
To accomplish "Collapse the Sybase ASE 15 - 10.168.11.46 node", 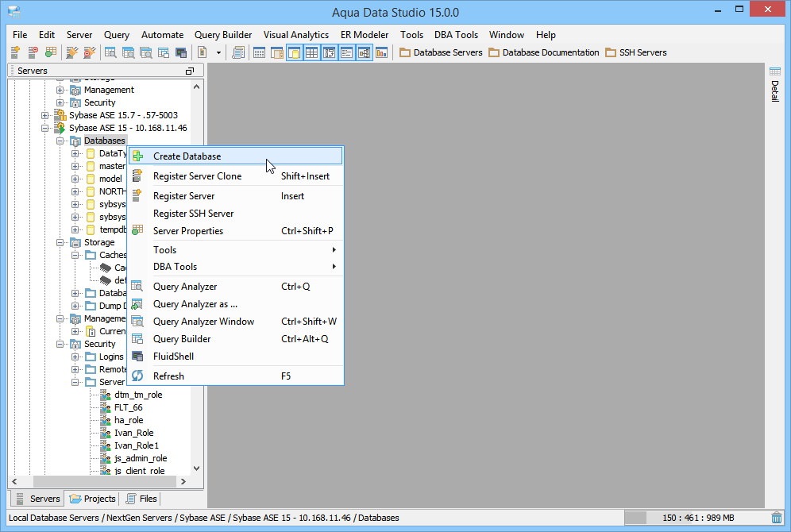I will click(x=45, y=128).
